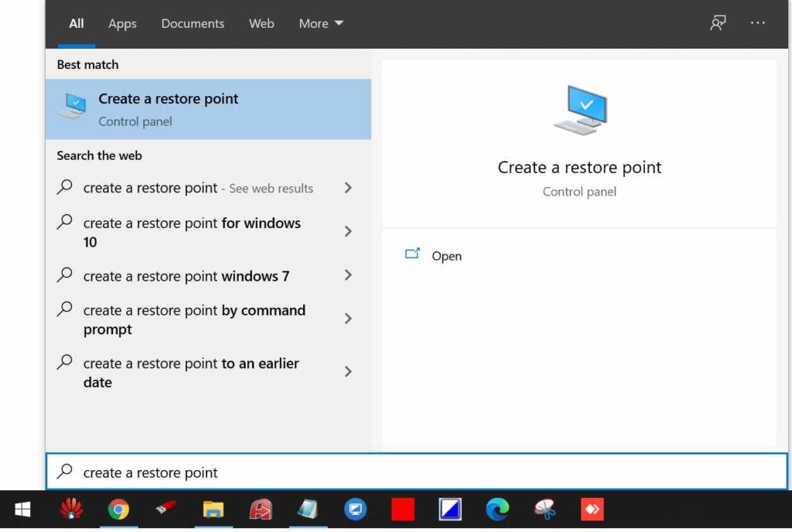Click the 'Create a restore point' title in preview
Image resolution: width=792 pixels, height=532 pixels.
point(579,167)
